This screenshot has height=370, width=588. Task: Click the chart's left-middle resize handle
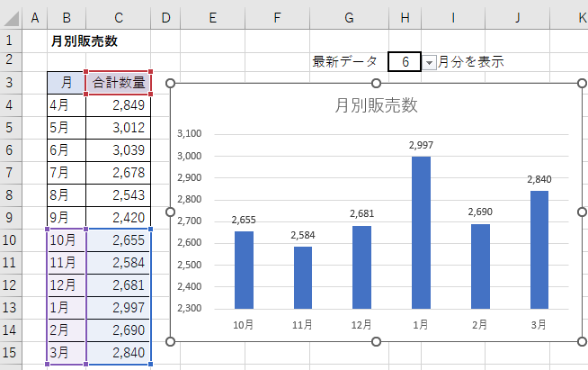(x=170, y=212)
